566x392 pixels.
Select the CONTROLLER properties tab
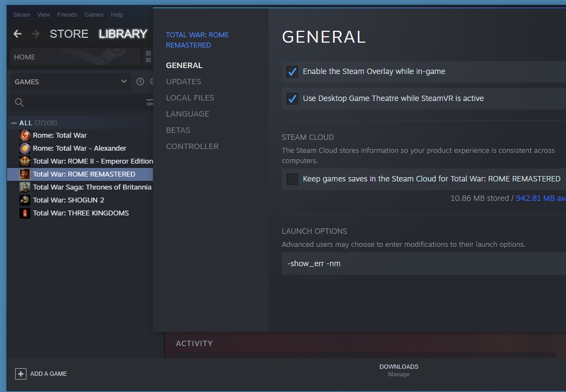192,146
